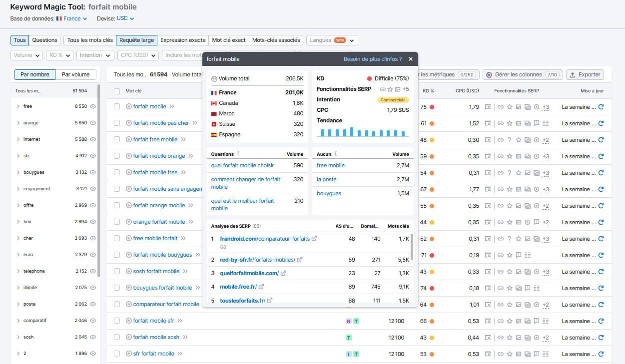Open mobile.free.fr external link icon

[x=261, y=287]
